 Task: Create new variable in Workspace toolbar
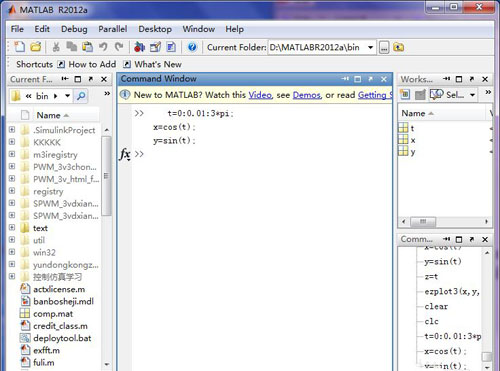coord(405,95)
